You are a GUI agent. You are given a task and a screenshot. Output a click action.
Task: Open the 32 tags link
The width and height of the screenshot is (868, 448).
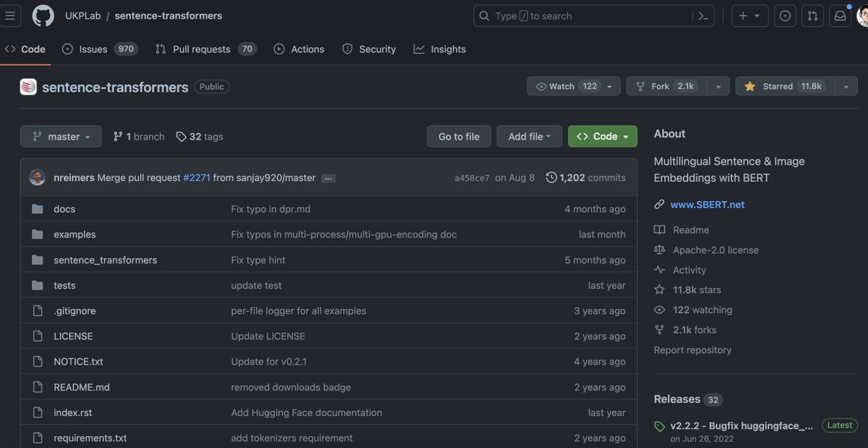coord(200,136)
